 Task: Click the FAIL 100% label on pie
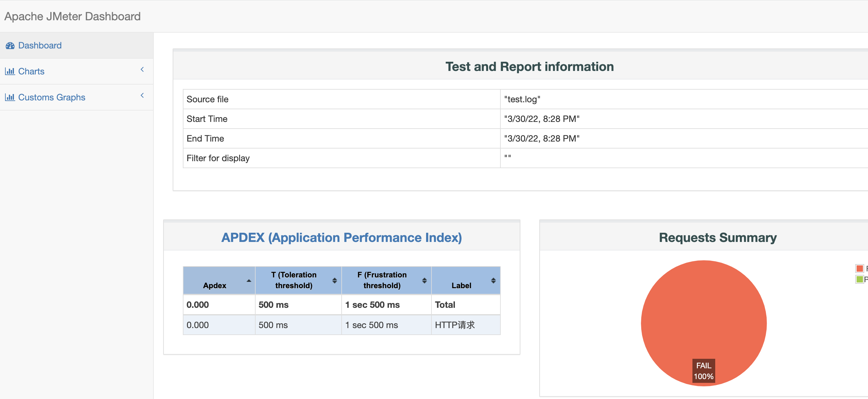[704, 371]
